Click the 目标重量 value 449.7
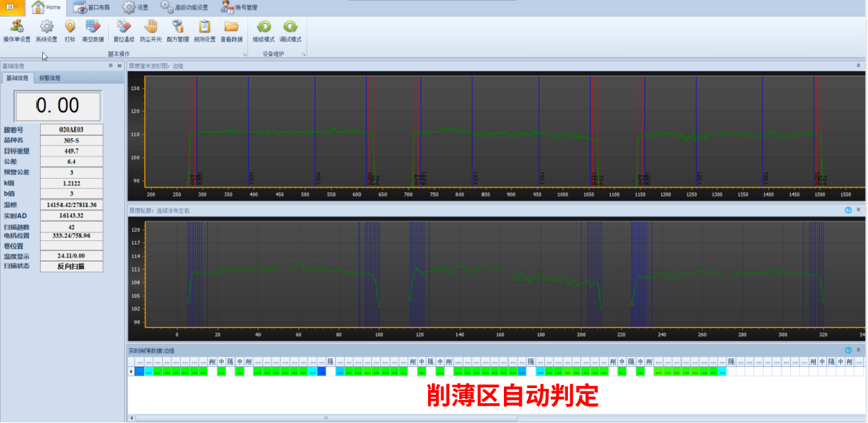 (71, 151)
